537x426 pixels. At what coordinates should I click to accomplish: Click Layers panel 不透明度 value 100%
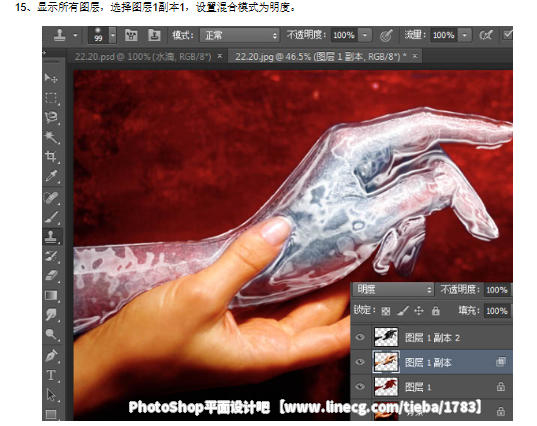[x=497, y=290]
